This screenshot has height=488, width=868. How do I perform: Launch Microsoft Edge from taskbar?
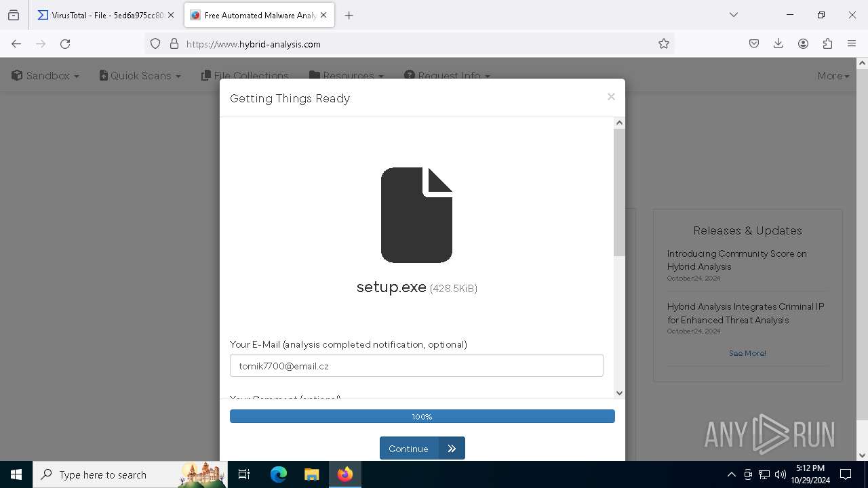click(x=279, y=474)
